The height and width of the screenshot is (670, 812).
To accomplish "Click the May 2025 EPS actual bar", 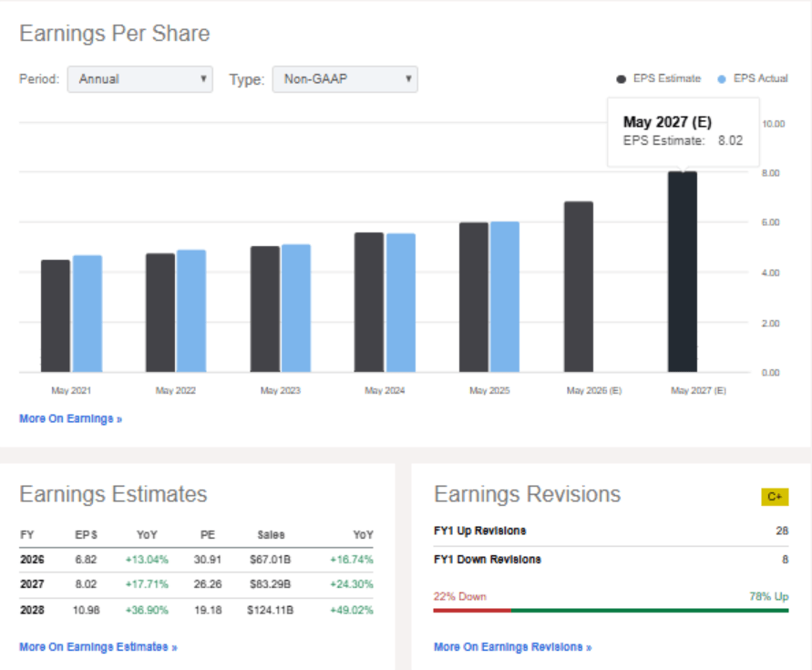I will [x=505, y=297].
